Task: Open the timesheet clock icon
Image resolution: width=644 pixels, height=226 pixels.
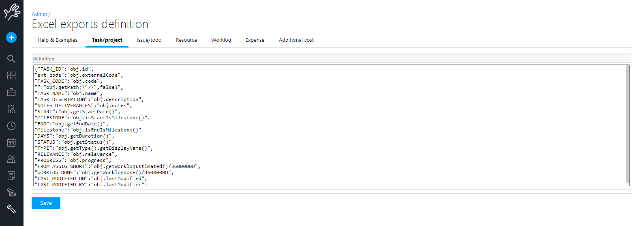Action: click(11, 126)
